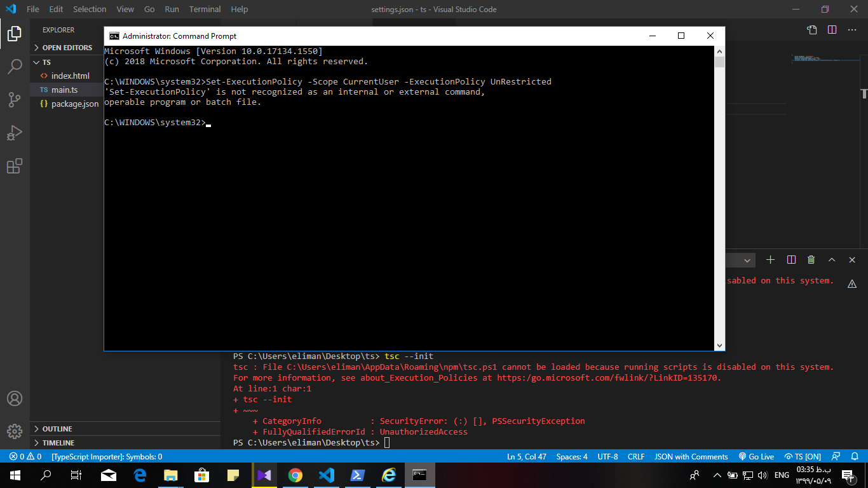Open main.ts in the explorer
Viewport: 868px width, 488px height.
[x=64, y=90]
